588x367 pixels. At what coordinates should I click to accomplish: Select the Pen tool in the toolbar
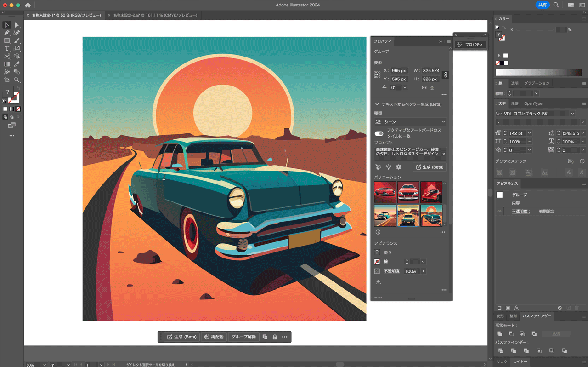(6, 33)
